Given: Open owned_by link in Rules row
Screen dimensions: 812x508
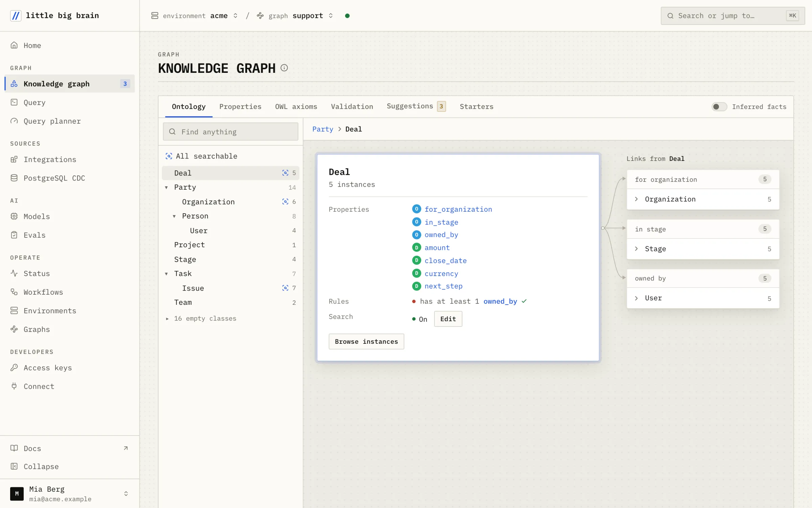Looking at the screenshot, I should click(500, 301).
